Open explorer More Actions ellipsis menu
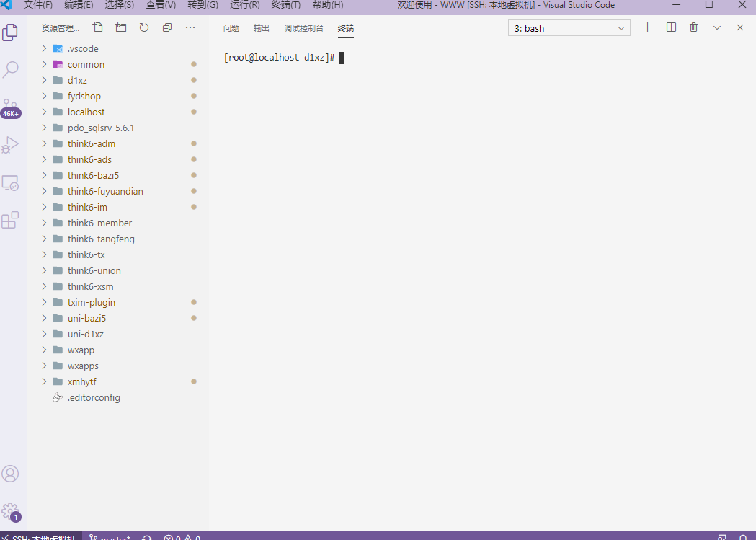756x540 pixels. coord(190,27)
